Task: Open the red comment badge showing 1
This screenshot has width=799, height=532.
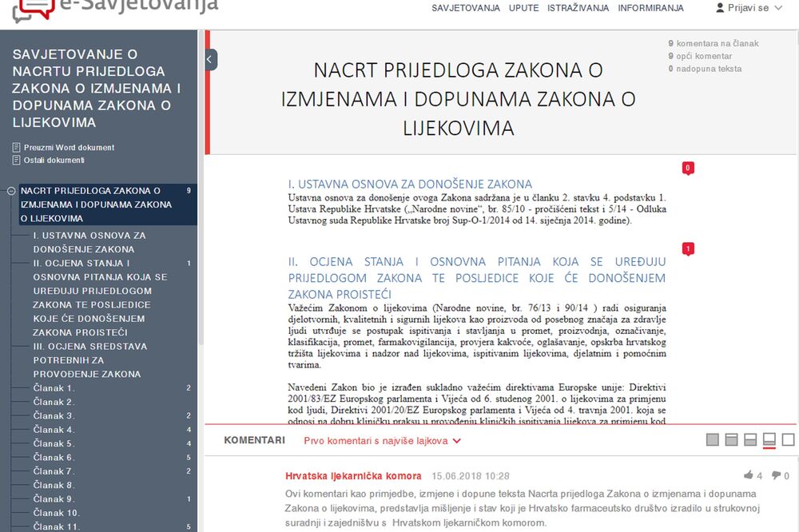Action: coord(688,248)
